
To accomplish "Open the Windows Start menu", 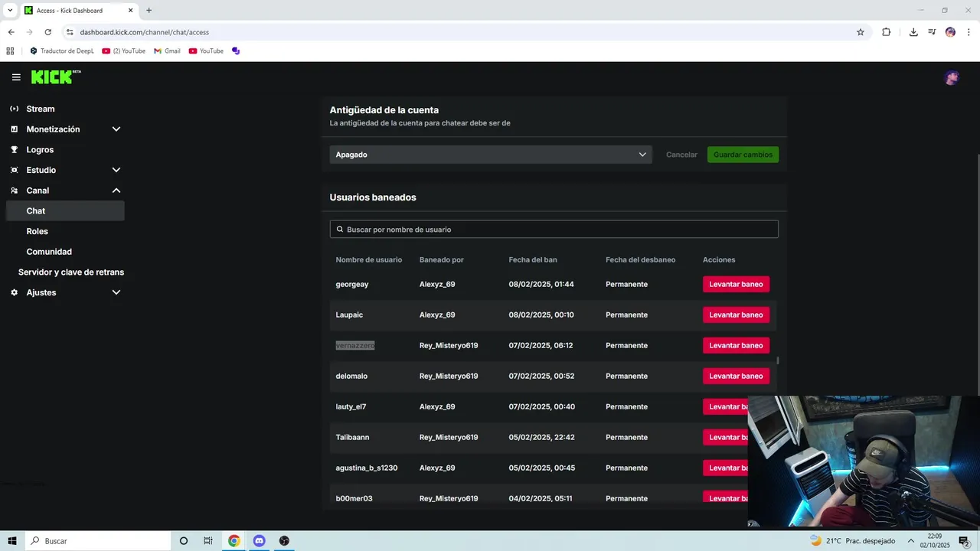I will tap(12, 541).
